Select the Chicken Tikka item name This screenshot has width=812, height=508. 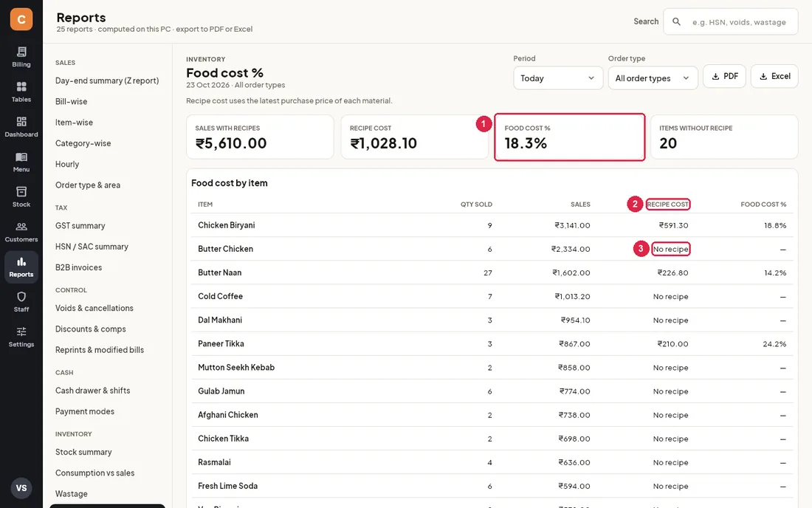tap(223, 439)
